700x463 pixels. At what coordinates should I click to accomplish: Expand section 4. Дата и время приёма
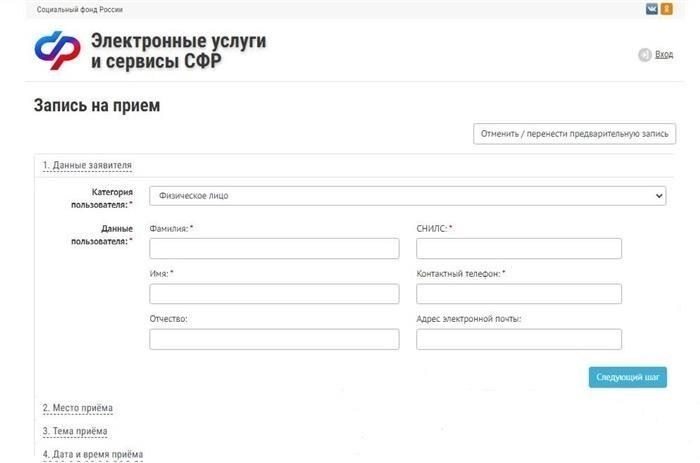(92, 454)
